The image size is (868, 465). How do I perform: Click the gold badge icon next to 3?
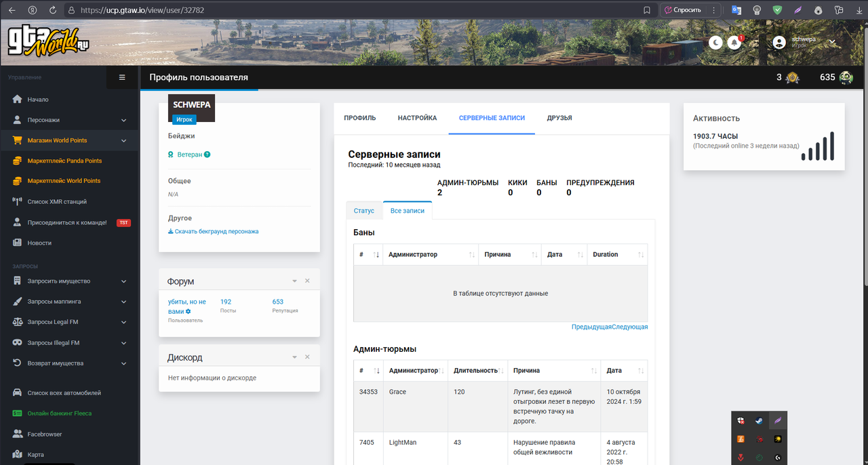tap(791, 78)
